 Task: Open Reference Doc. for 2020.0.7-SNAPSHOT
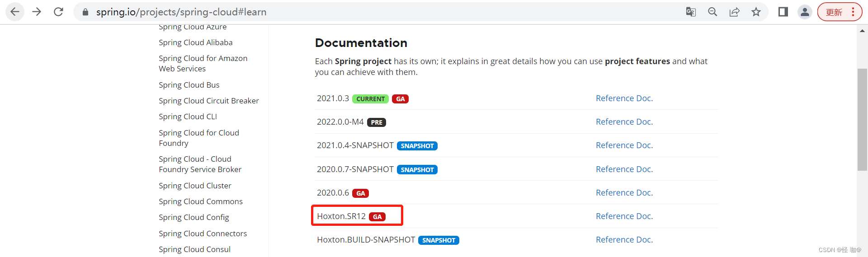[x=624, y=169]
